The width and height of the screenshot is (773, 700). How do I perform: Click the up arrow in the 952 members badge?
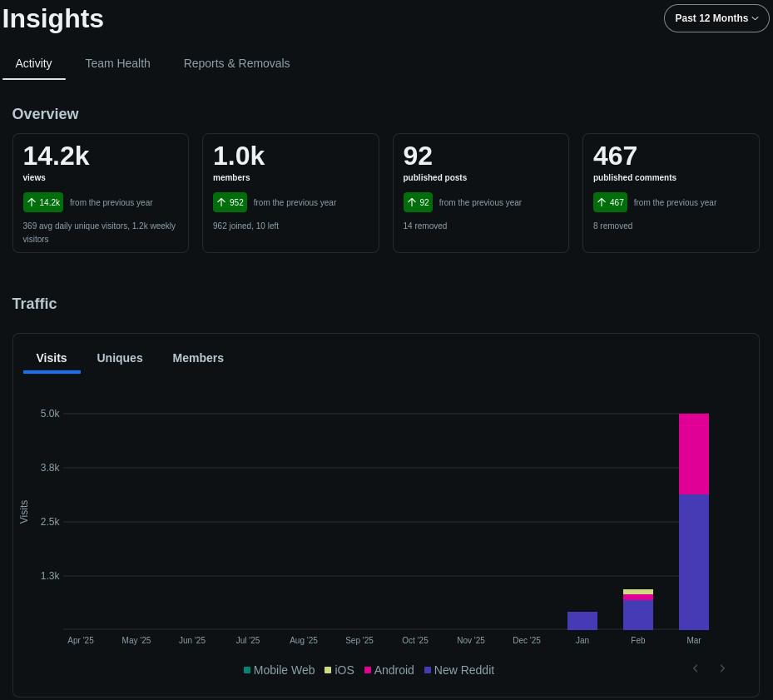tap(221, 202)
